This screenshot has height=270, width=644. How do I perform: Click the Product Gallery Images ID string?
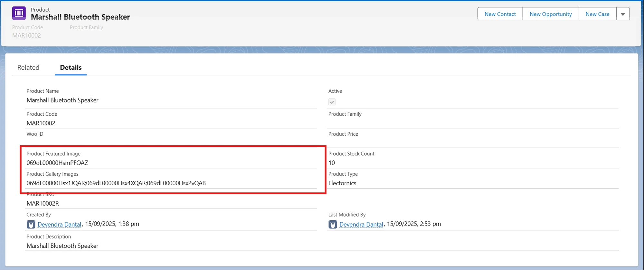tap(116, 183)
